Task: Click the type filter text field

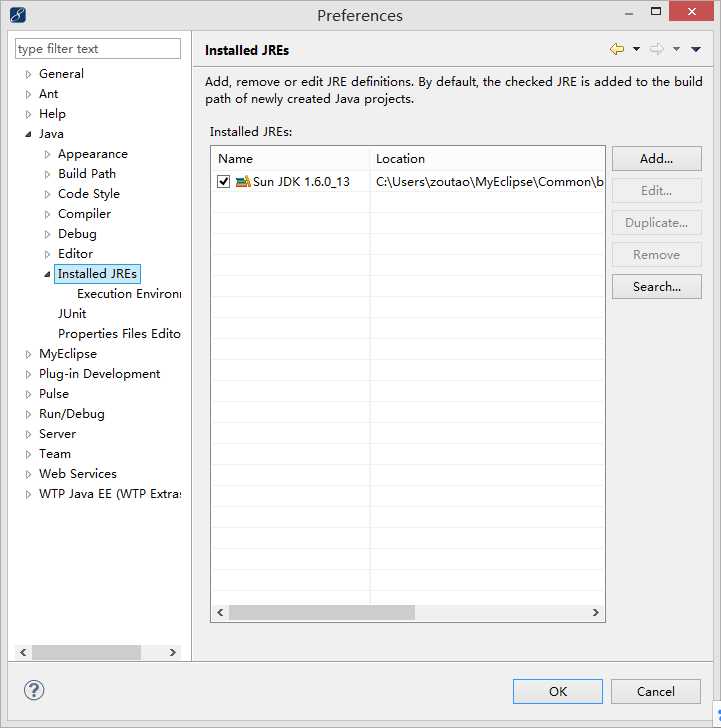Action: (x=97, y=49)
